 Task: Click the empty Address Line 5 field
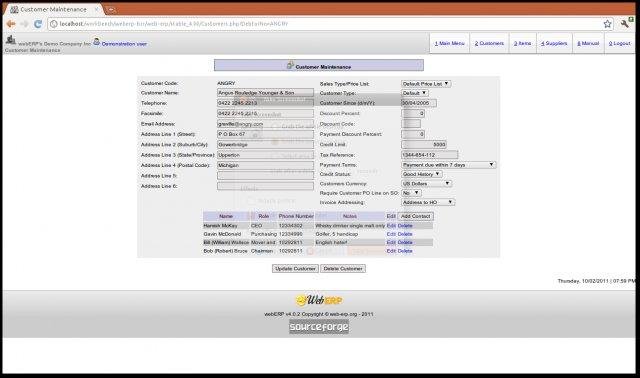point(265,176)
